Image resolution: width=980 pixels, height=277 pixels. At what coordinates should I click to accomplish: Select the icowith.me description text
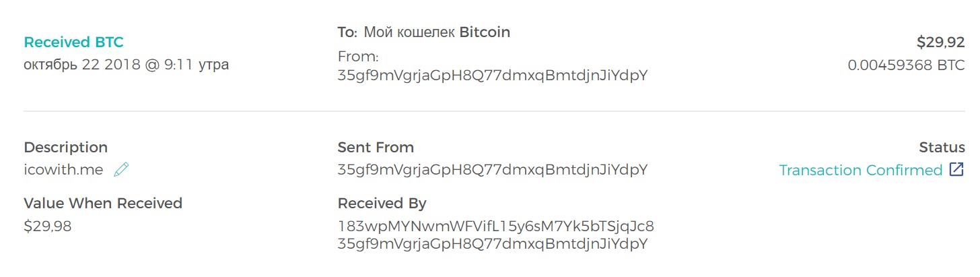pos(63,170)
